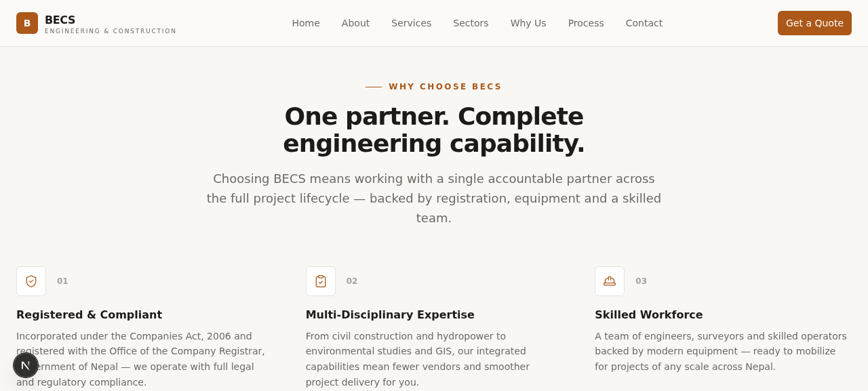Open the Next.js dev tools badge
This screenshot has width=868, height=391.
pos(26,365)
